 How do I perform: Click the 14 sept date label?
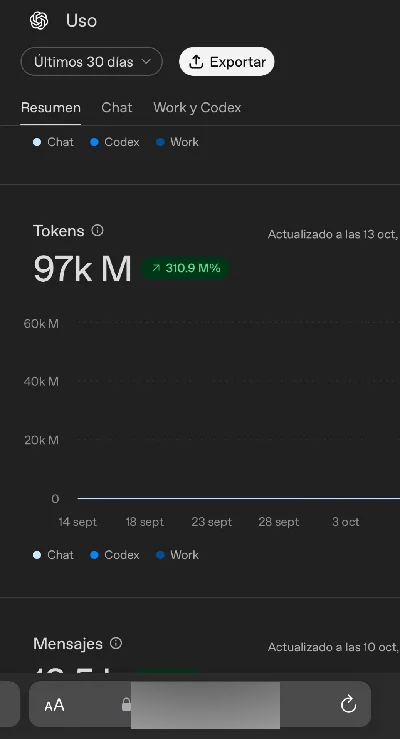coord(78,522)
